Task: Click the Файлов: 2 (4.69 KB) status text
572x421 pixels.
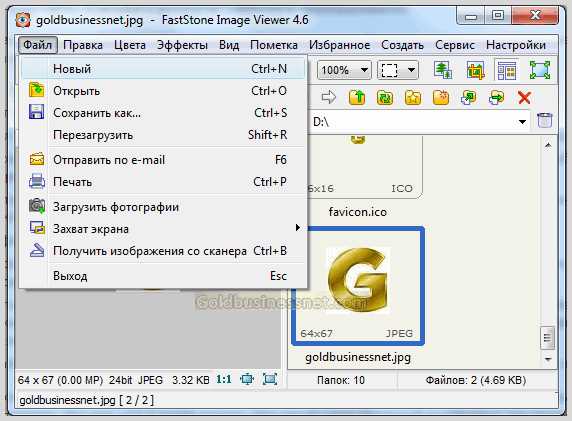Action: click(x=476, y=380)
